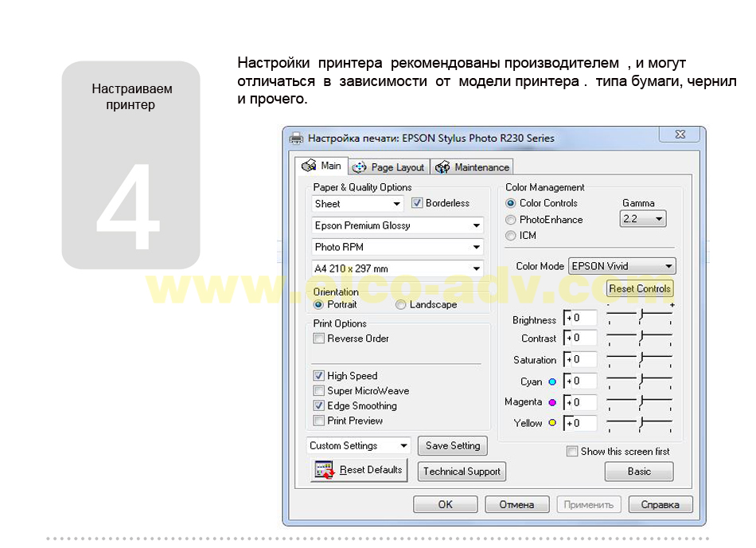Viewport: 756px width, 548px height.
Task: Enable the Reverse Order checkbox
Action: [x=318, y=339]
